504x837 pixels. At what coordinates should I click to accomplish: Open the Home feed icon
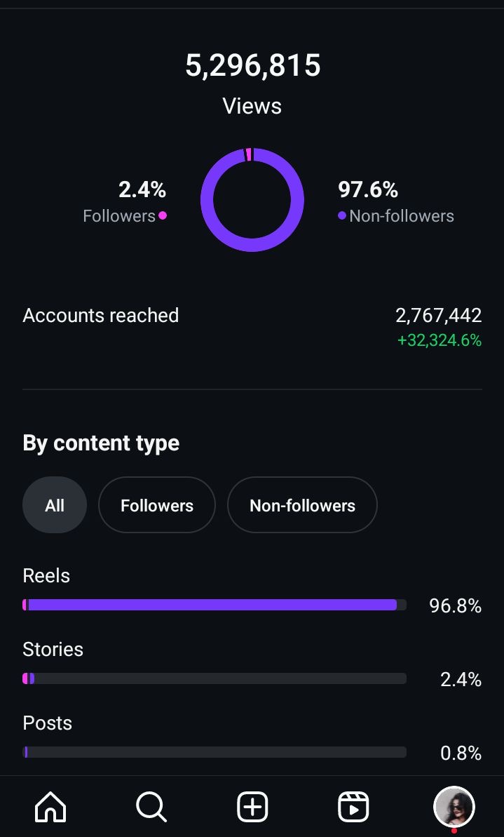50,806
